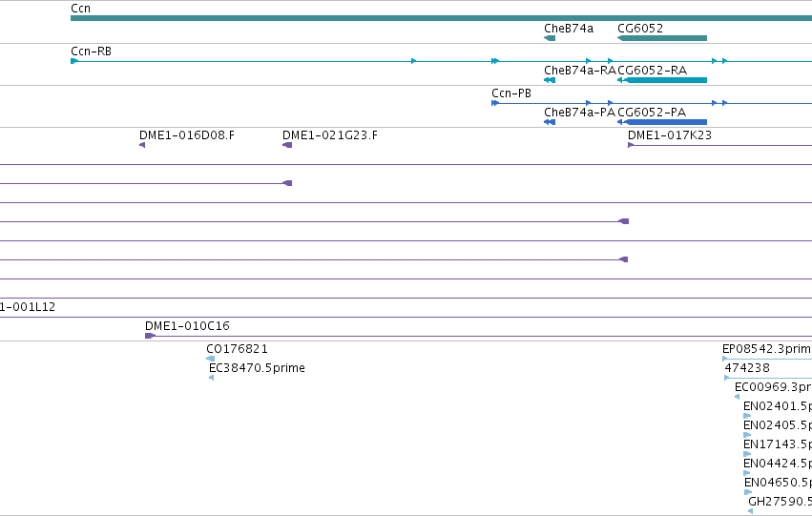Click the DME1-010C16 purple start marker
This screenshot has height=516, width=812.
coord(150,336)
